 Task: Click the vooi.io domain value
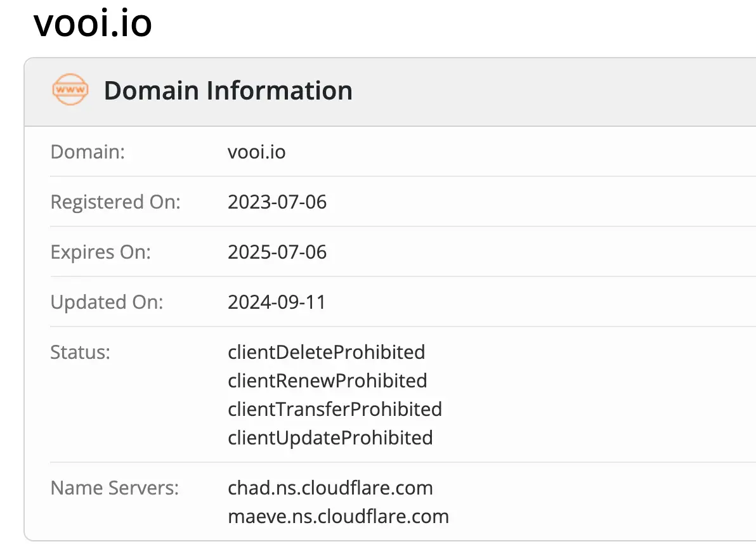[256, 152]
